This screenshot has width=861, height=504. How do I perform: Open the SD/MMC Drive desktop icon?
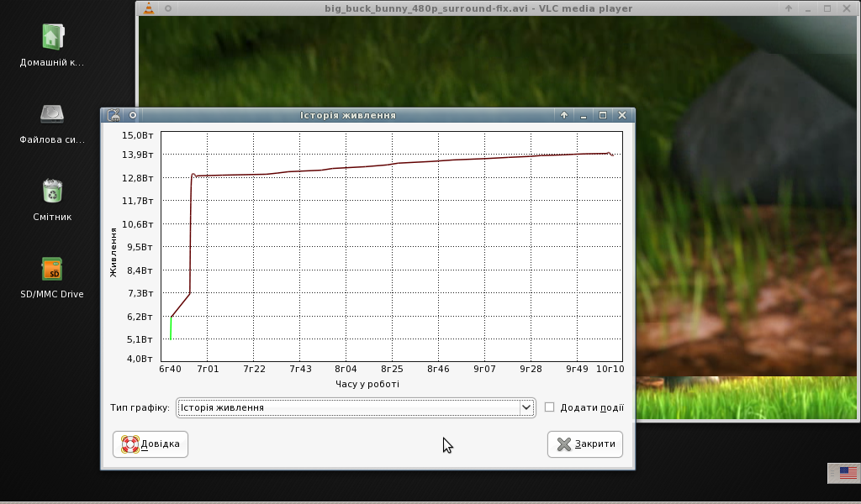pos(52,269)
